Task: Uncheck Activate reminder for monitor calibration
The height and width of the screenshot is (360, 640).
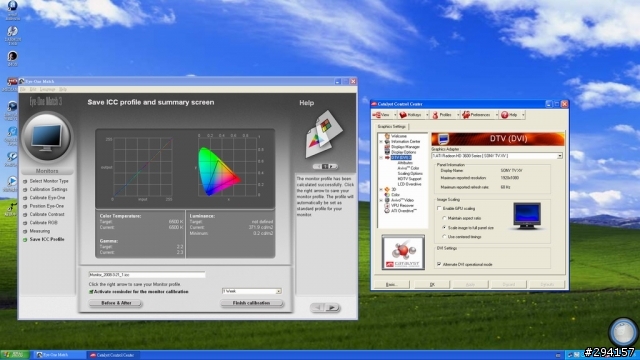Action: 91,292
